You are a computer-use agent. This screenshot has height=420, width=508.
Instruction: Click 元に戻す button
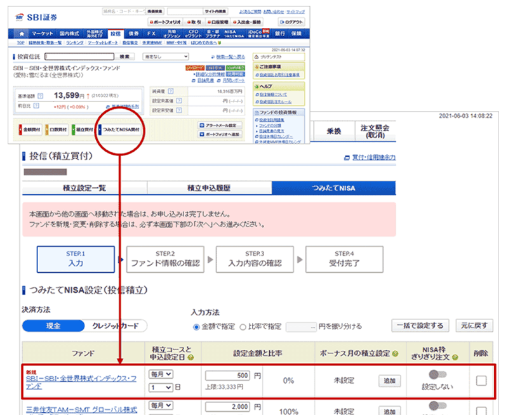[x=474, y=325]
